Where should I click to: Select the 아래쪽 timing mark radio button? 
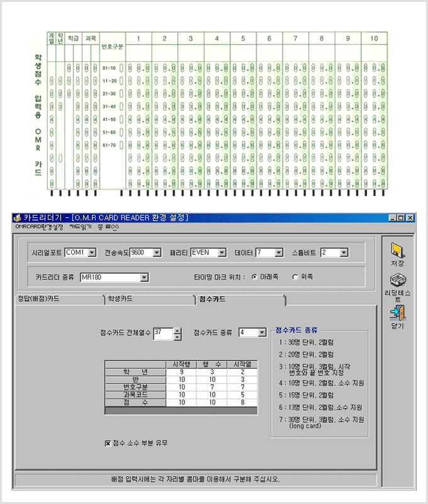coord(255,277)
